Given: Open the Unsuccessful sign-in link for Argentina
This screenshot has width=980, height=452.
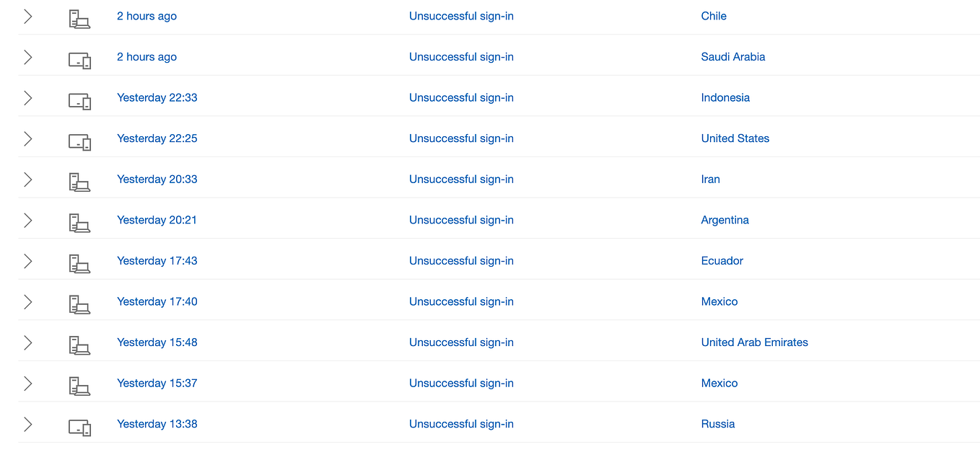Looking at the screenshot, I should 461,220.
